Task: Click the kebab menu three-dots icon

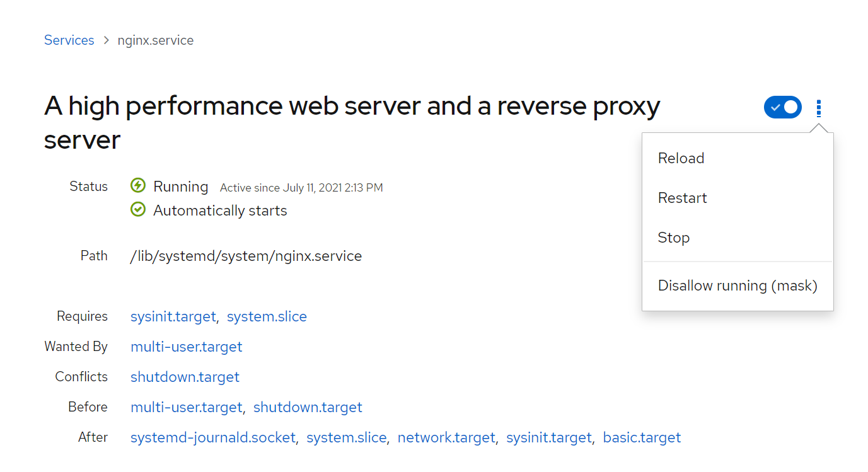Action: click(x=819, y=108)
